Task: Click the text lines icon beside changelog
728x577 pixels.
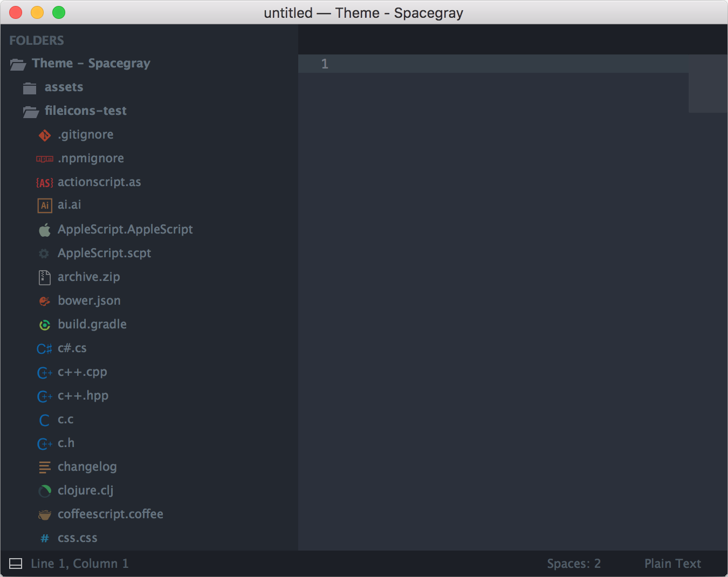Action: coord(45,468)
